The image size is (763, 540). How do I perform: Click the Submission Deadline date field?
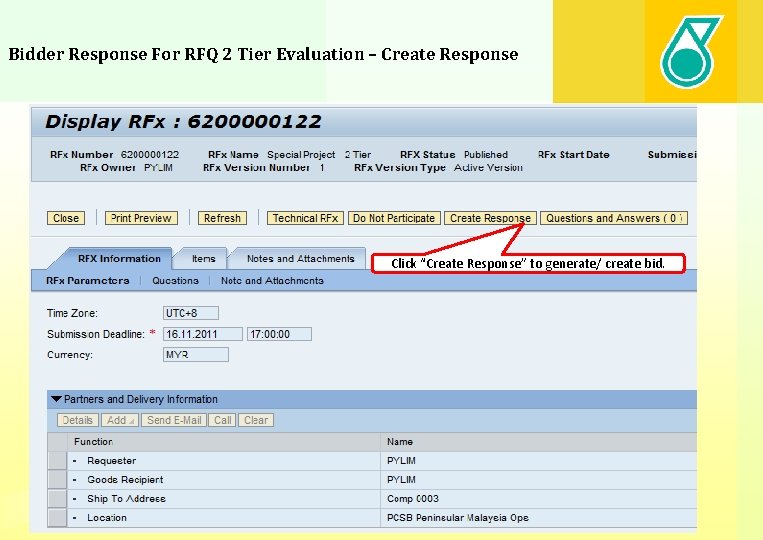(x=203, y=334)
